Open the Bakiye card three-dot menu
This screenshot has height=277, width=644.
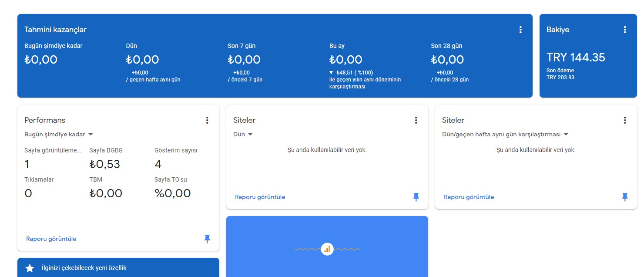625,30
